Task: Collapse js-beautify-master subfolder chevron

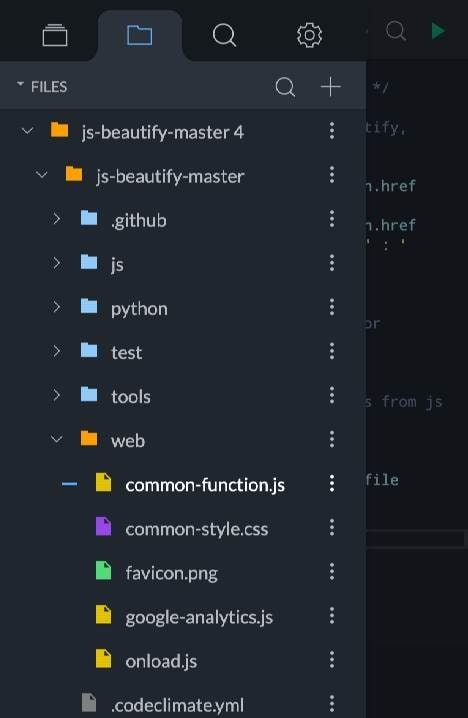Action: 42,175
